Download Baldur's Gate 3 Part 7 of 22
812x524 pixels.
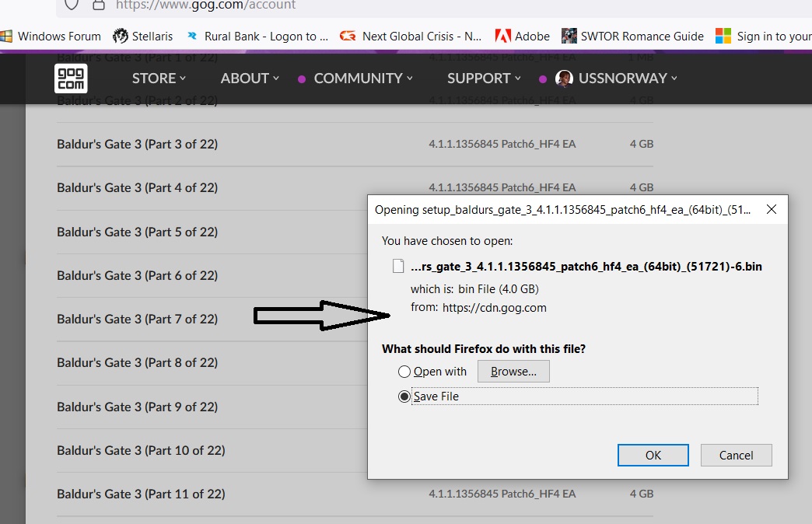pyautogui.click(x=137, y=319)
